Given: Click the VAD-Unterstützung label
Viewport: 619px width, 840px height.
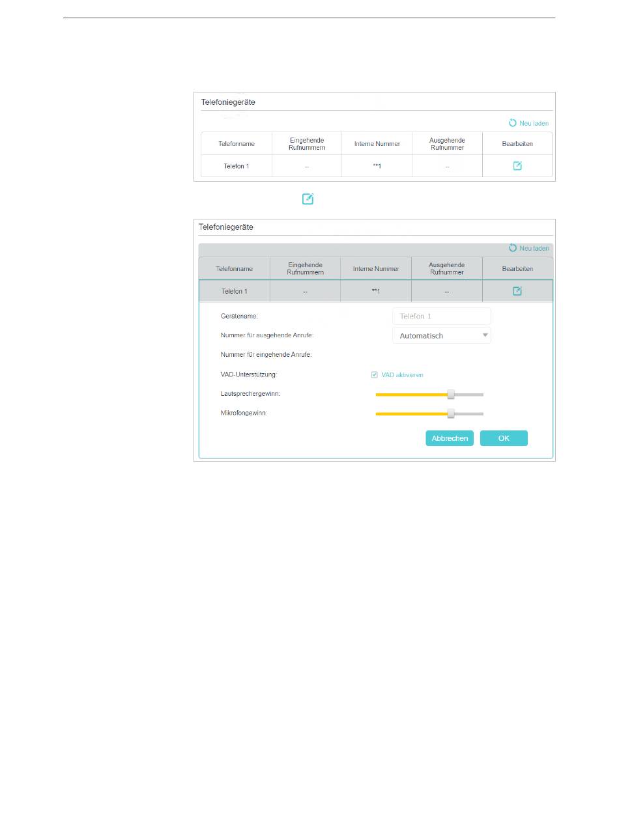Looking at the screenshot, I should click(x=248, y=375).
